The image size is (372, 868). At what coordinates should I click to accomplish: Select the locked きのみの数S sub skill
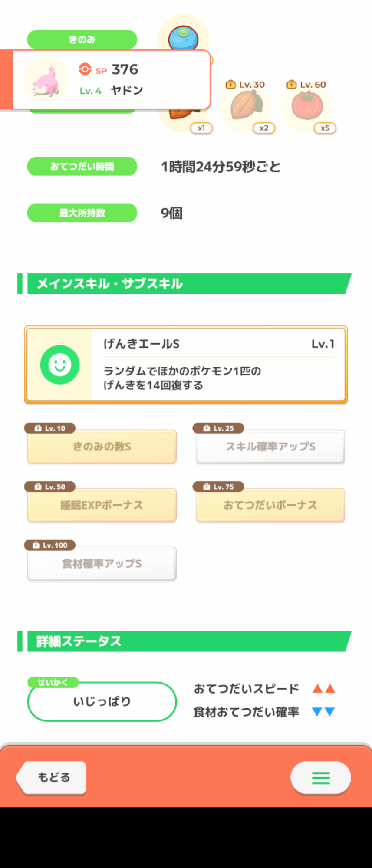click(x=102, y=447)
